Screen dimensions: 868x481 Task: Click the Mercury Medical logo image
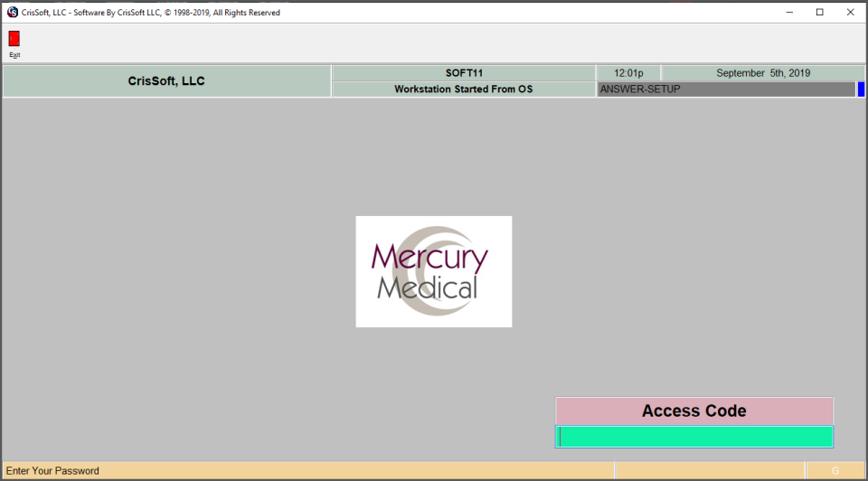(x=433, y=271)
